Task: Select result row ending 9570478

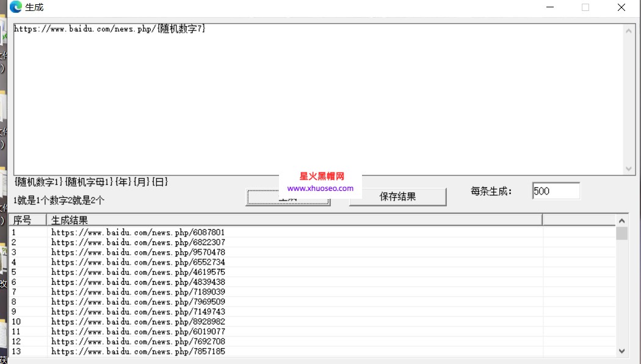Action: tap(313, 252)
